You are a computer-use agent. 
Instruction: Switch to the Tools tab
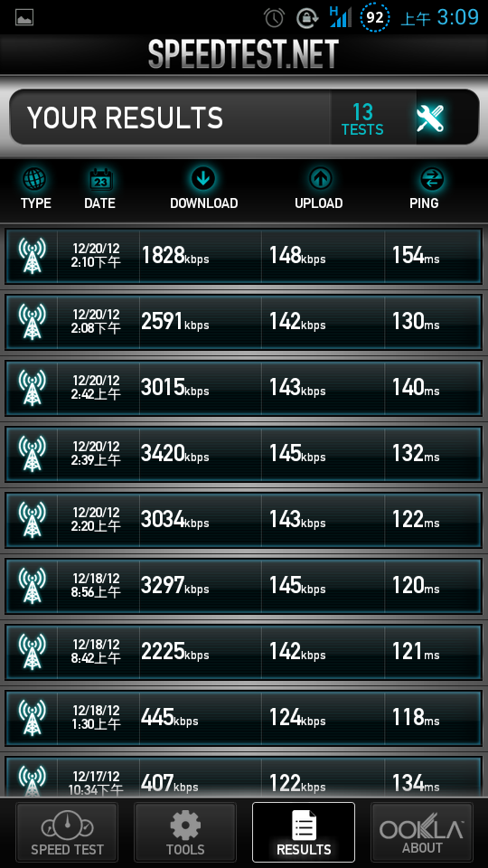point(185,832)
